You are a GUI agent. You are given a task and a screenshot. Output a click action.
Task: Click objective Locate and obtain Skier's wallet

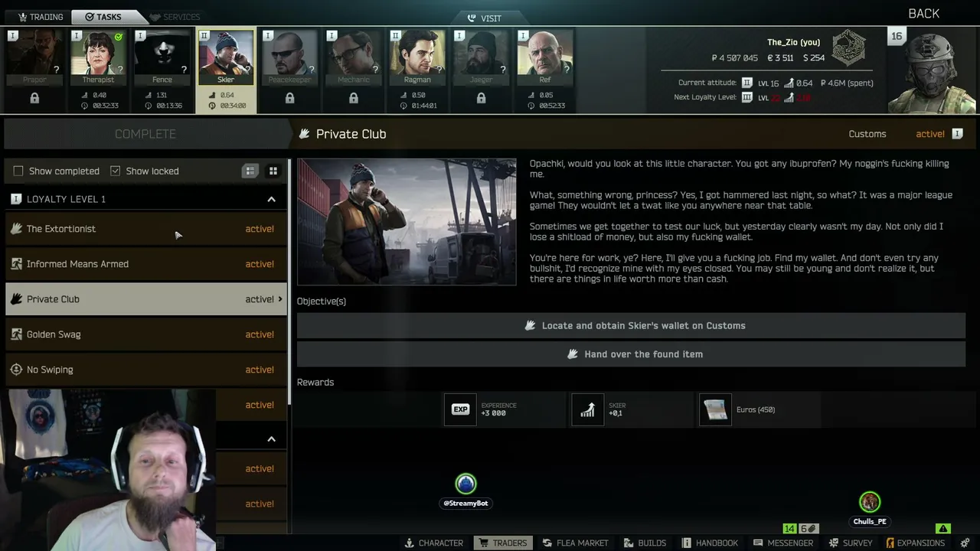click(x=631, y=325)
